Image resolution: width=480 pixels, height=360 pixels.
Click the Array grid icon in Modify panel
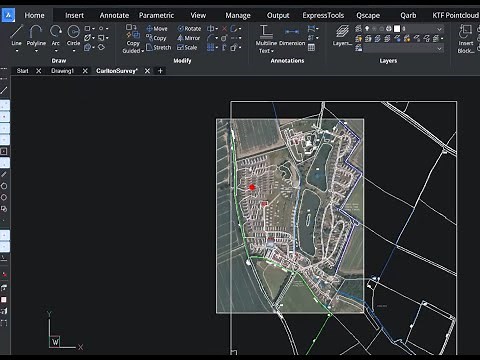(x=210, y=48)
